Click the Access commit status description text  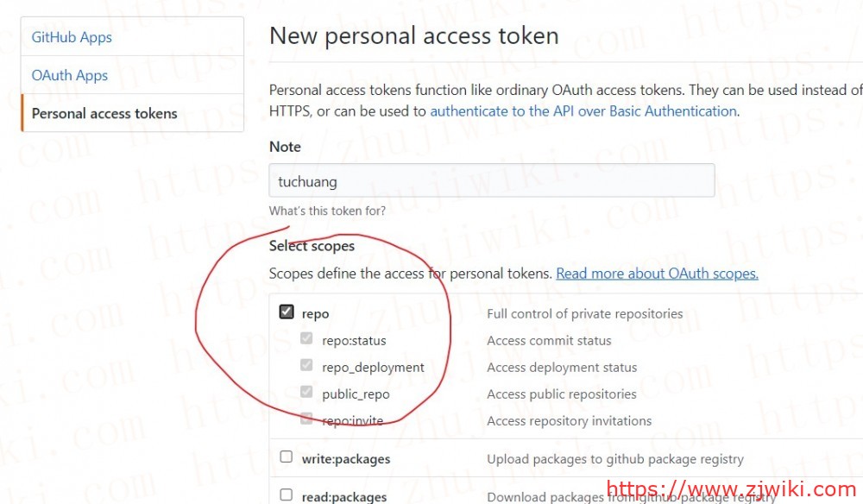click(x=548, y=340)
